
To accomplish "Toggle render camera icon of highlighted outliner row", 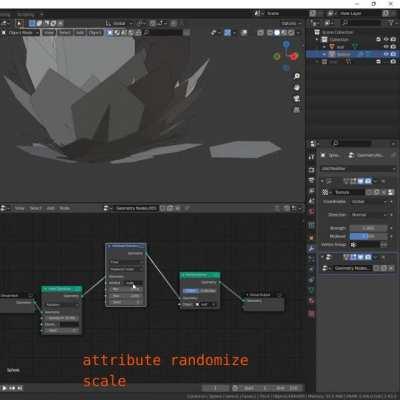I will tap(393, 54).
